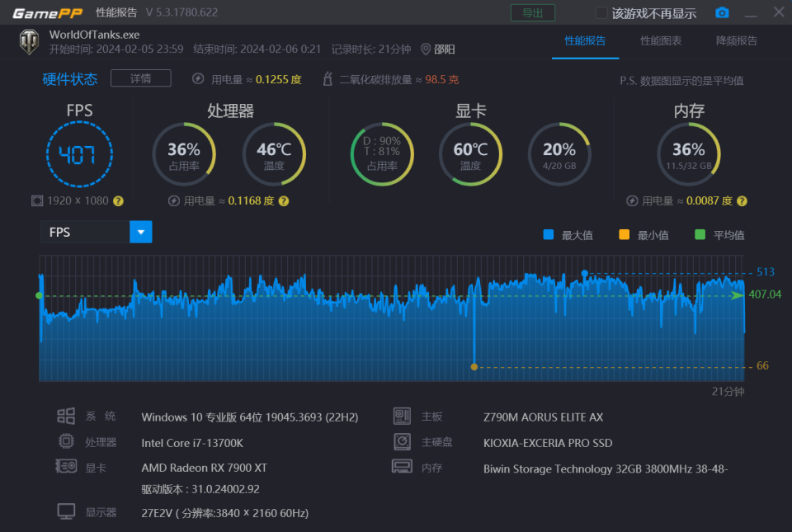Click the RAM module icon beside 内存 row
Screen dimensions: 792x532
402,466
